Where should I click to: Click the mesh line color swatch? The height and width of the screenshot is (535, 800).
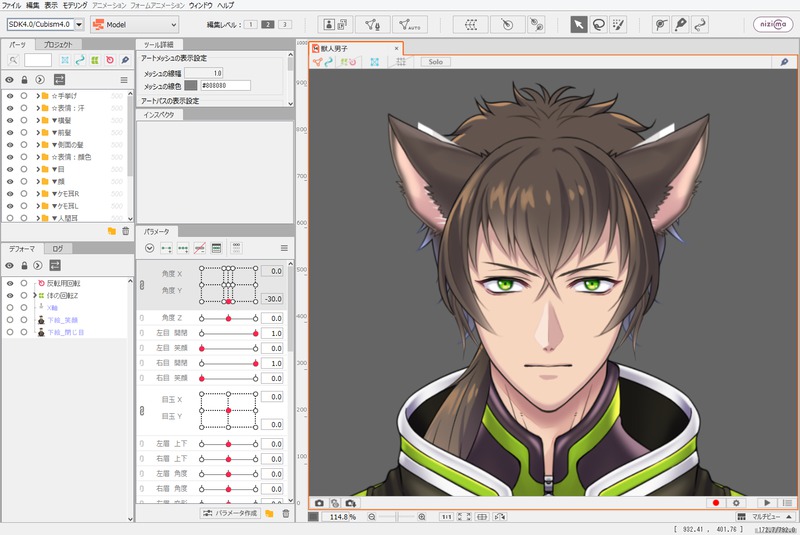tap(191, 86)
